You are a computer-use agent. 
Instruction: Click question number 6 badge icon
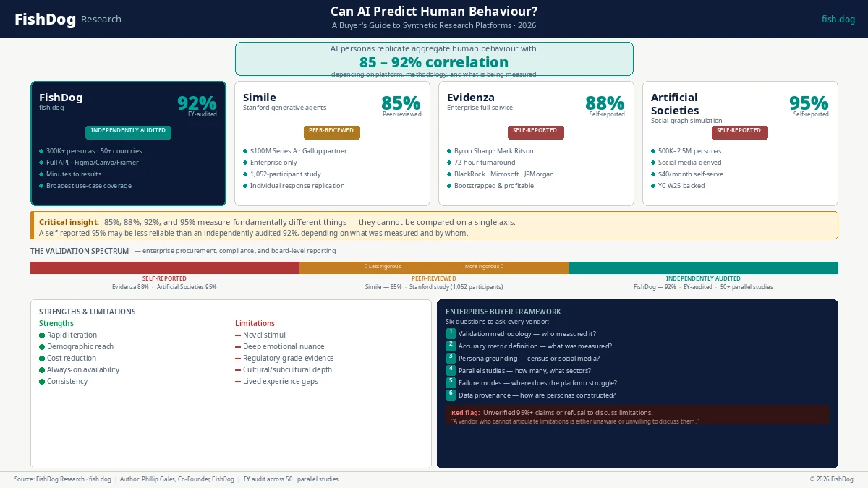[451, 395]
